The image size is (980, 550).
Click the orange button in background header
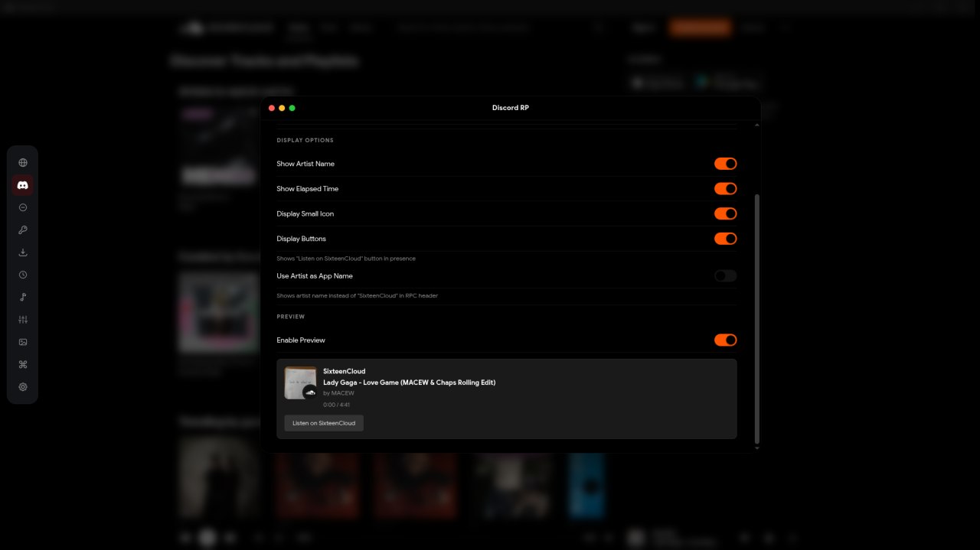pos(700,28)
